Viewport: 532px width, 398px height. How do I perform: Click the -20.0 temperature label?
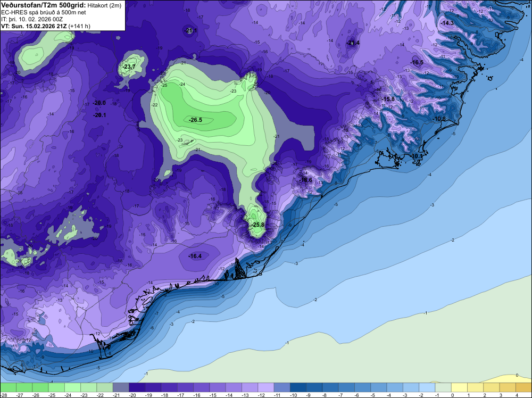coord(100,103)
